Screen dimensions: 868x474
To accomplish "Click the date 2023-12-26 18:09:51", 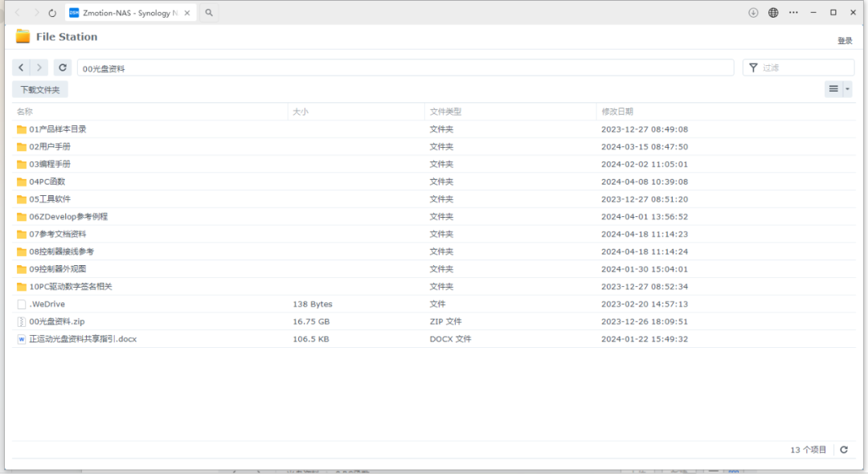I will click(645, 321).
